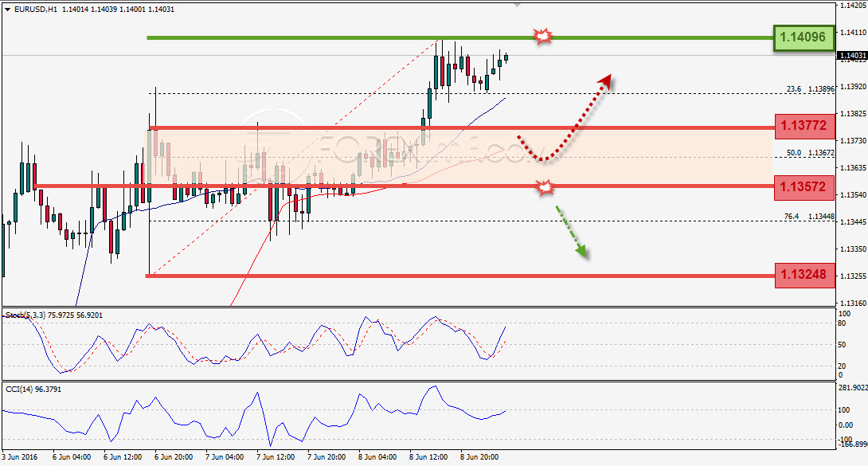Image resolution: width=868 pixels, height=466 pixels.
Task: Click the 1.13825 price axis value
Action: [x=853, y=114]
